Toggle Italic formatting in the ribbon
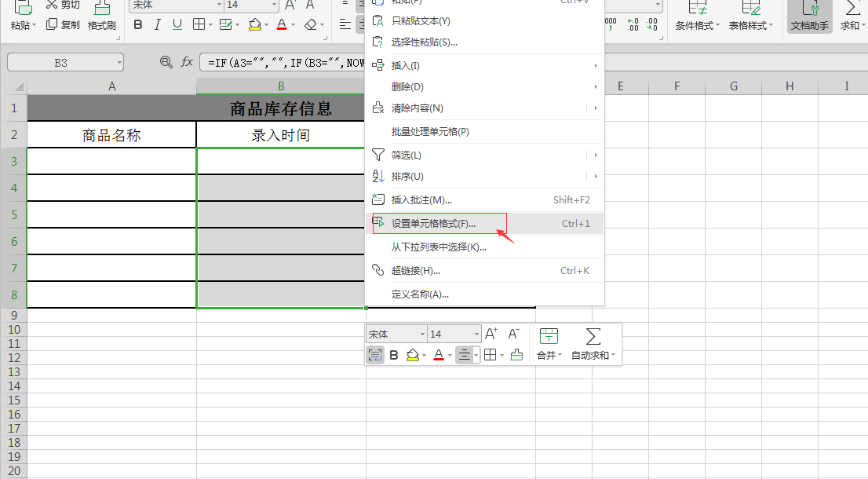This screenshot has width=868, height=479. (158, 25)
